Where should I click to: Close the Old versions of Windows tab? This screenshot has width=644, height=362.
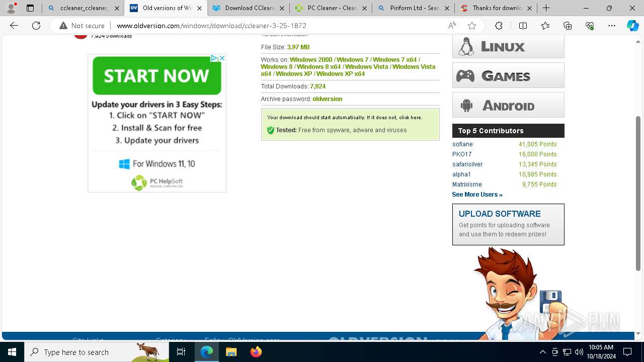tap(199, 8)
